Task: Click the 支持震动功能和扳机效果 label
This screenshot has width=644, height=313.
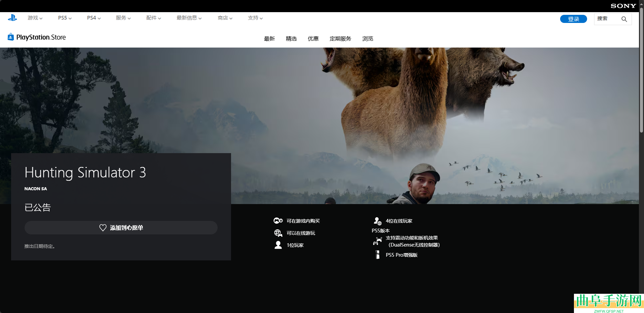Action: click(412, 238)
